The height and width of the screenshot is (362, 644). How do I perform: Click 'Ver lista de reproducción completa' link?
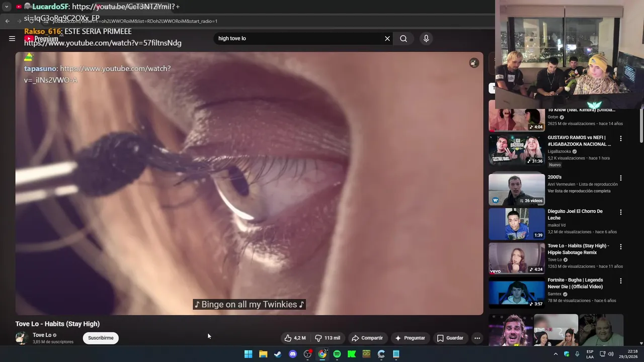pos(579,191)
